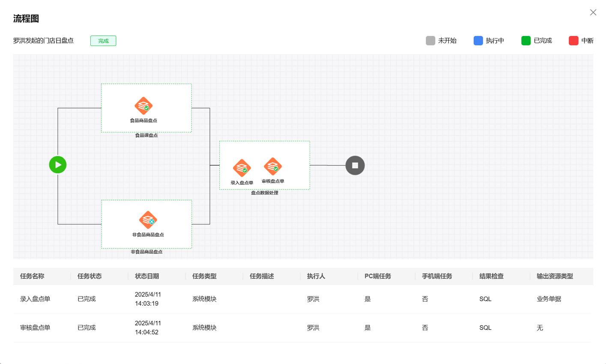606x364 pixels.
Task: Click the date 2025/4/11 14:03:19 cell
Action: click(x=148, y=299)
